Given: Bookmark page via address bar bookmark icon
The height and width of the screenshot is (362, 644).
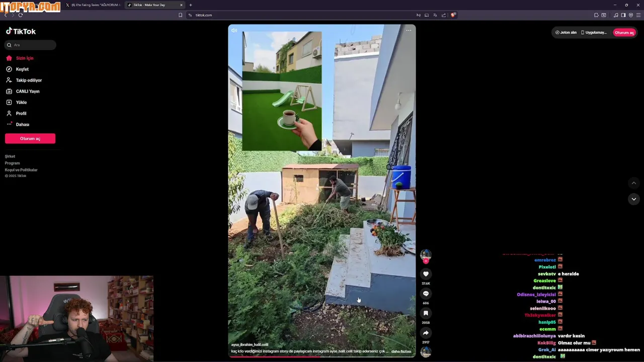Looking at the screenshot, I should pos(180,15).
